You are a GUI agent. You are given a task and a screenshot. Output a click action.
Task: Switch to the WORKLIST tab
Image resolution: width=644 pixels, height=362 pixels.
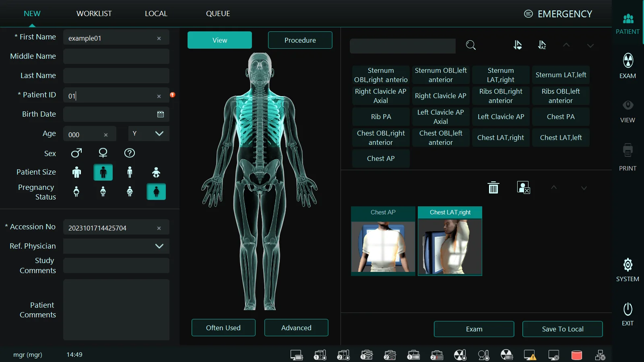(x=94, y=13)
